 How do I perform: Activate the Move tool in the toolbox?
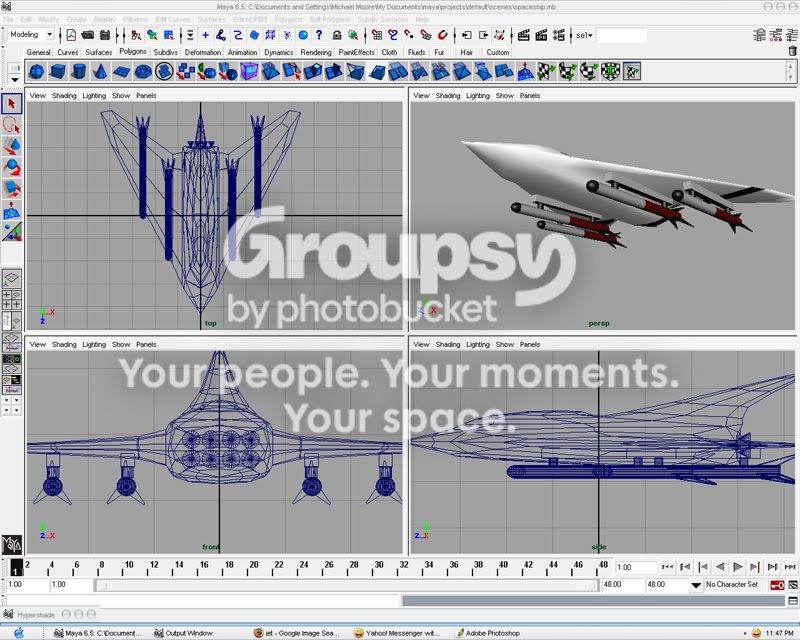pos(11,146)
